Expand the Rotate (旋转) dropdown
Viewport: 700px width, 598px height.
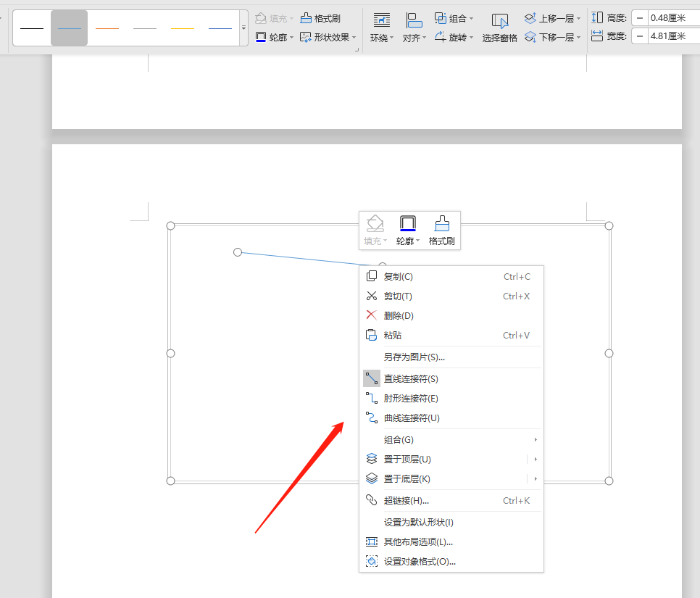pyautogui.click(x=454, y=37)
